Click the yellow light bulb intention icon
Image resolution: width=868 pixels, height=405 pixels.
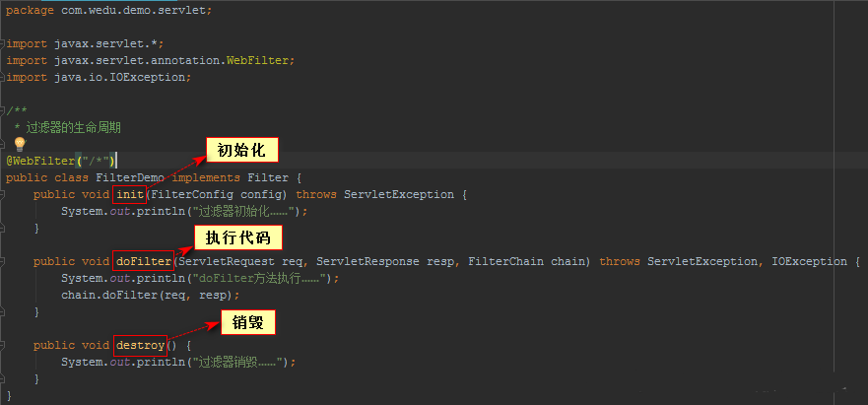(20, 145)
